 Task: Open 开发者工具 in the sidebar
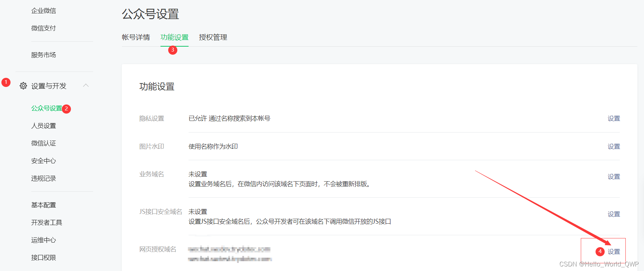click(x=47, y=223)
